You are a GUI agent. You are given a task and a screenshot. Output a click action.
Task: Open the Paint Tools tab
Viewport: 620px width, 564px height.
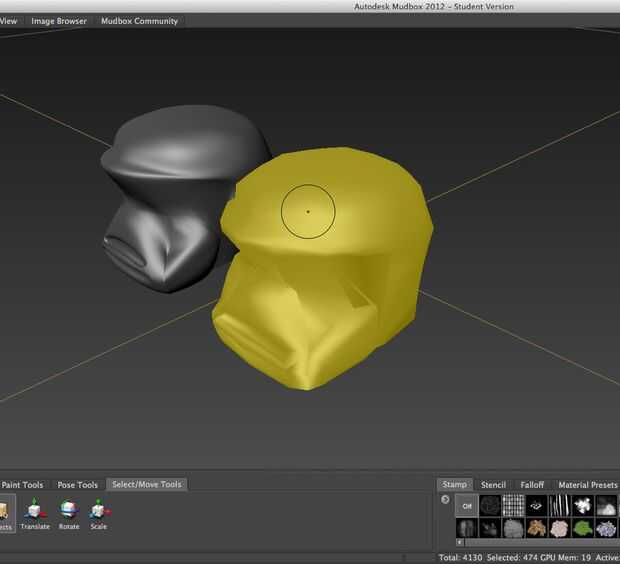click(23, 485)
